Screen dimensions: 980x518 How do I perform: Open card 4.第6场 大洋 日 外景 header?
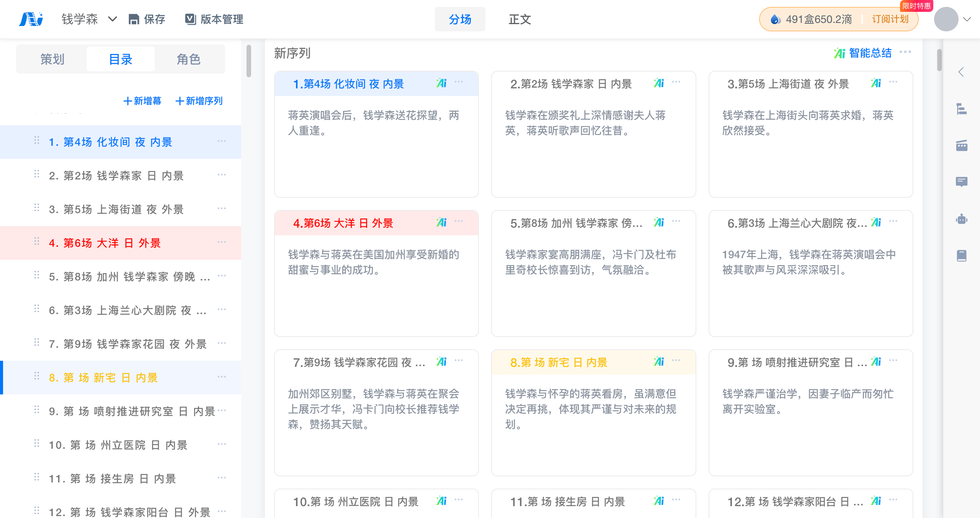[376, 223]
